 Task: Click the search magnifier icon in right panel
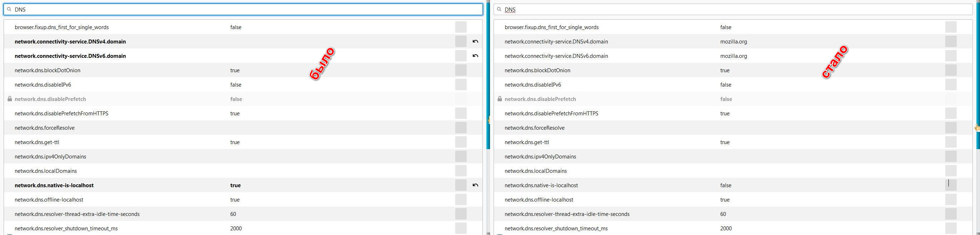pos(499,9)
